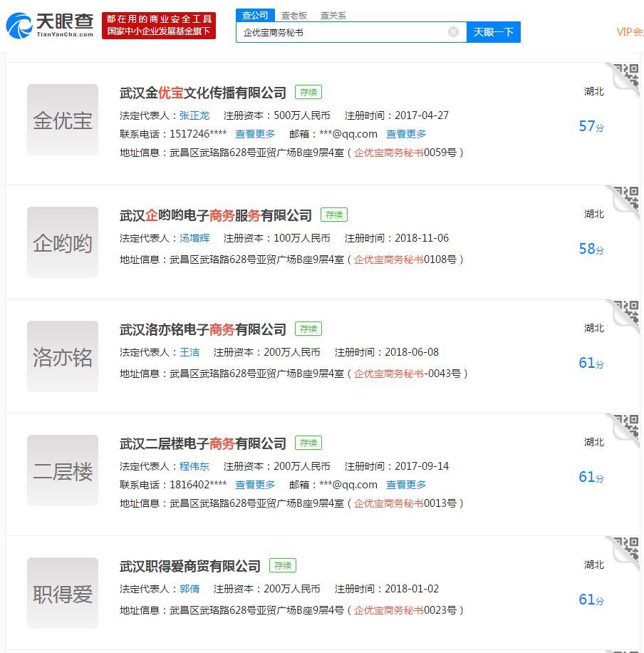Open the VIP会员 link in header
This screenshot has height=653, width=644.
630,32
